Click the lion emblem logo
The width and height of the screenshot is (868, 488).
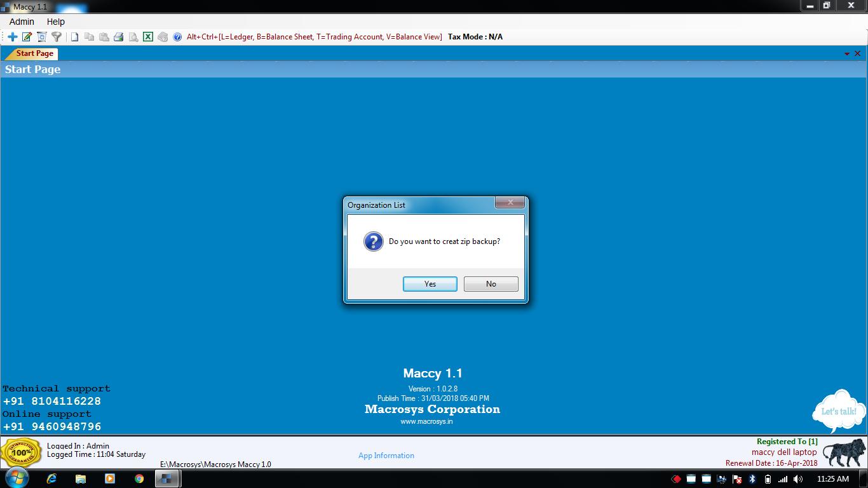point(844,454)
